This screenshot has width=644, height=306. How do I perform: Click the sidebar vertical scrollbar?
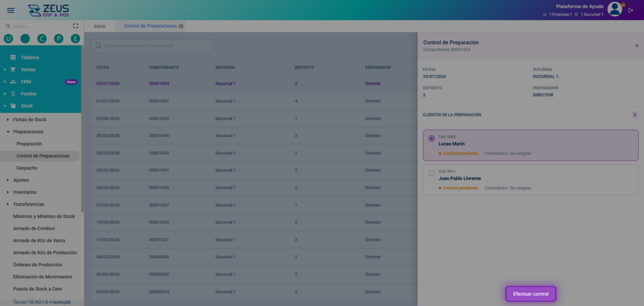pos(82,128)
